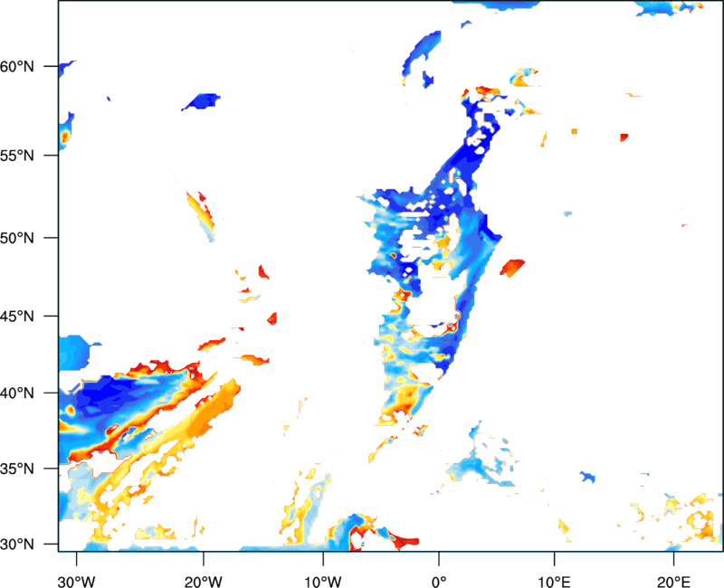Click the 20°E longitude label
Viewport: 724px width, 588px height.
pos(673,582)
